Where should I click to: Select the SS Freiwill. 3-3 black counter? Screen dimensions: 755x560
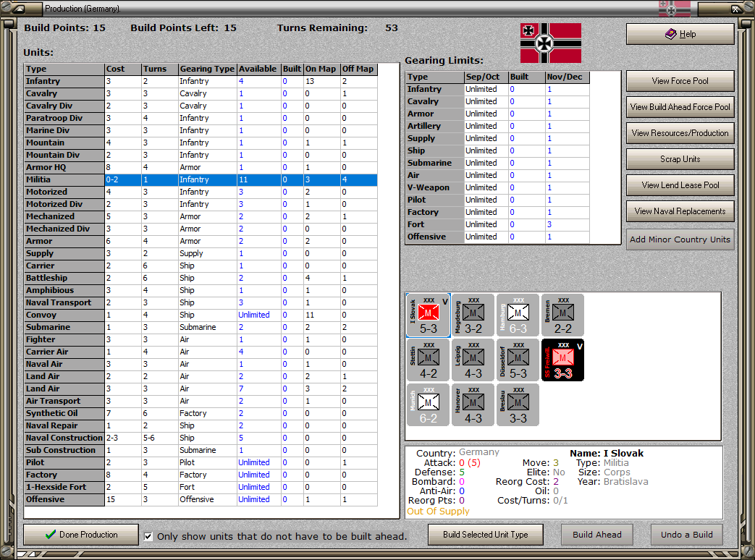(562, 360)
